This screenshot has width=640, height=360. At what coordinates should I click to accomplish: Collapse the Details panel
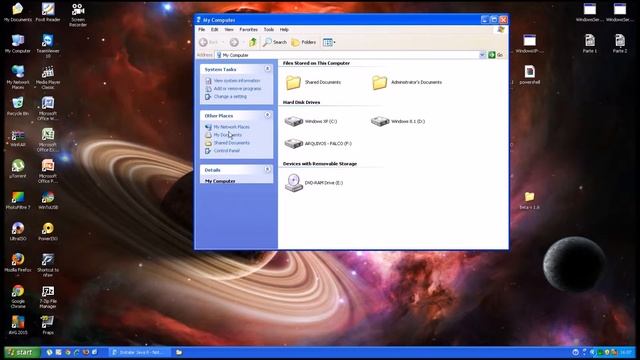[x=267, y=169]
